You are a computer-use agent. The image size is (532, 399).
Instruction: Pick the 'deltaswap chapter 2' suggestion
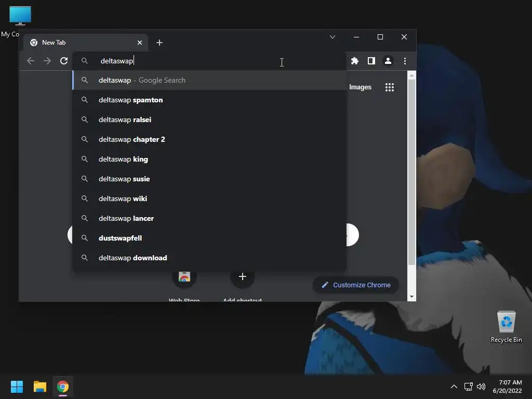point(210,139)
